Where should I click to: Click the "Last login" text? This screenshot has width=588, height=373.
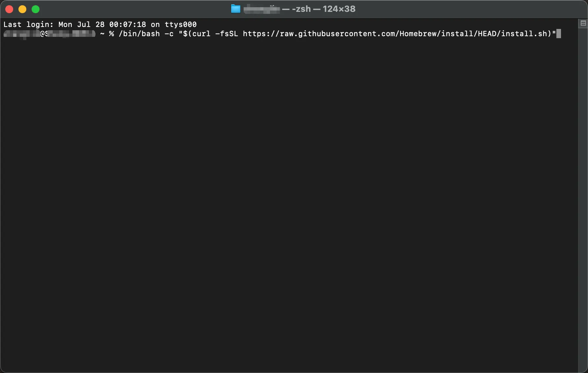(x=28, y=25)
